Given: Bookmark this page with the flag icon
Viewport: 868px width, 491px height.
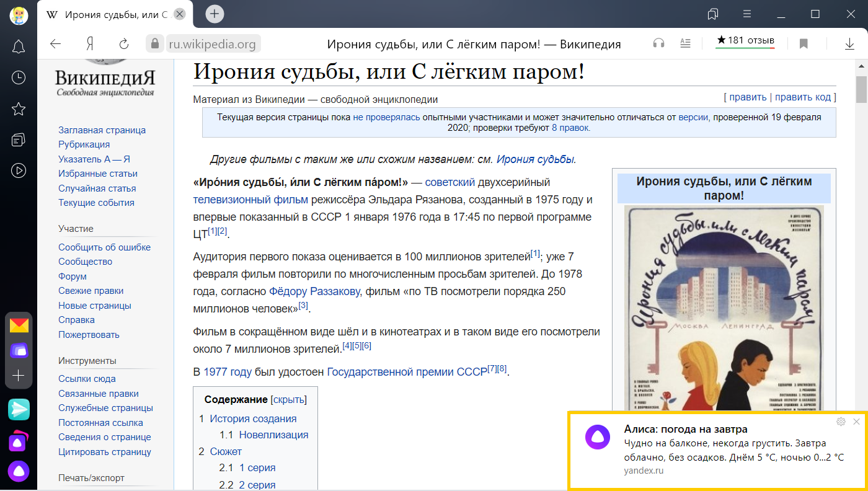Looking at the screenshot, I should pyautogui.click(x=804, y=43).
